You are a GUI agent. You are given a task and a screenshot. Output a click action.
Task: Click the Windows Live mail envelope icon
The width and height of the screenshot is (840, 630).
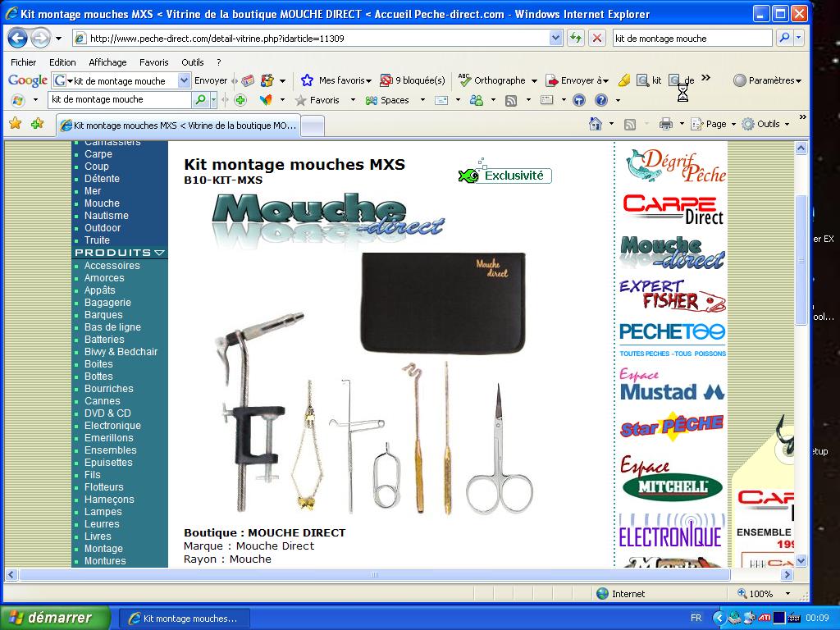coord(441,100)
